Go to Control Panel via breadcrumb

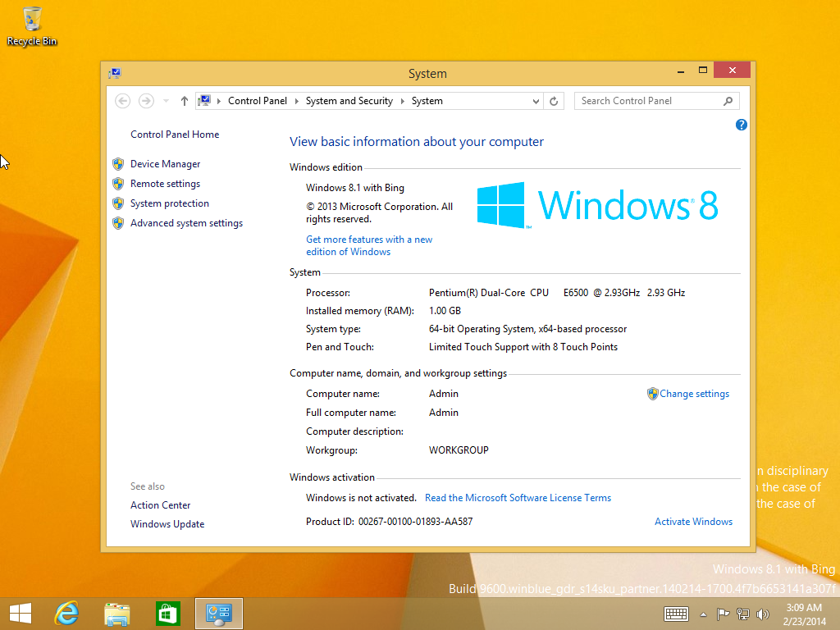(258, 100)
